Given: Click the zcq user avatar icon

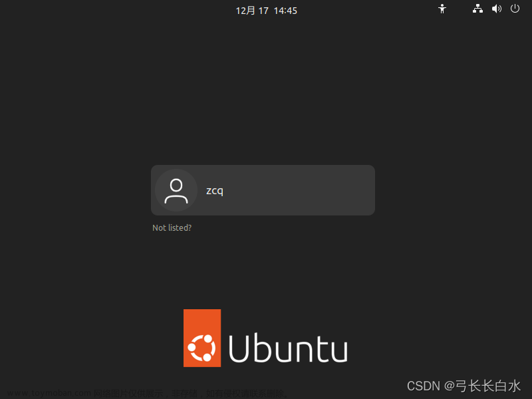Looking at the screenshot, I should (176, 190).
